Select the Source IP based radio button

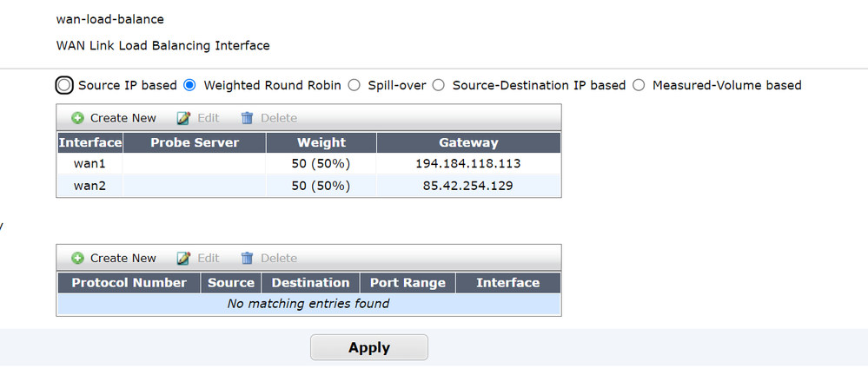tap(63, 85)
